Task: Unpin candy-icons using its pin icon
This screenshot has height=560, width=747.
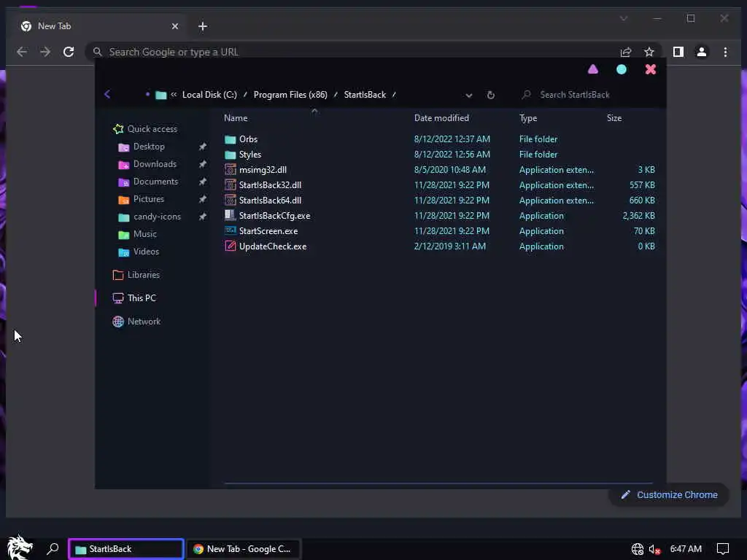Action: [x=203, y=217]
